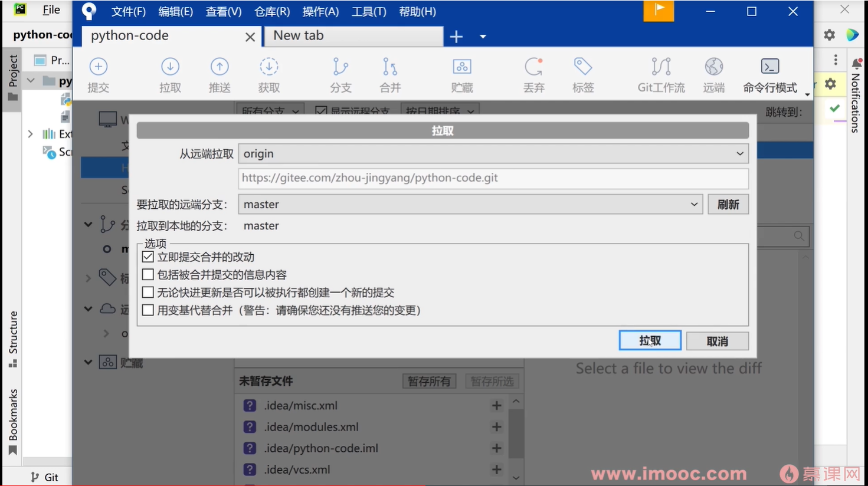Click the 刷新 button beside branch field
The width and height of the screenshot is (868, 486).
(728, 204)
